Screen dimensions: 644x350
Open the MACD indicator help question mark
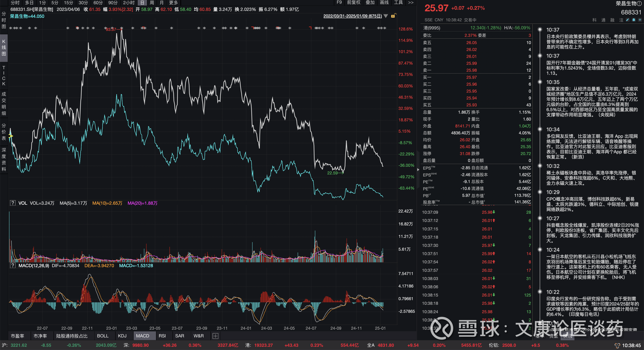pos(13,265)
